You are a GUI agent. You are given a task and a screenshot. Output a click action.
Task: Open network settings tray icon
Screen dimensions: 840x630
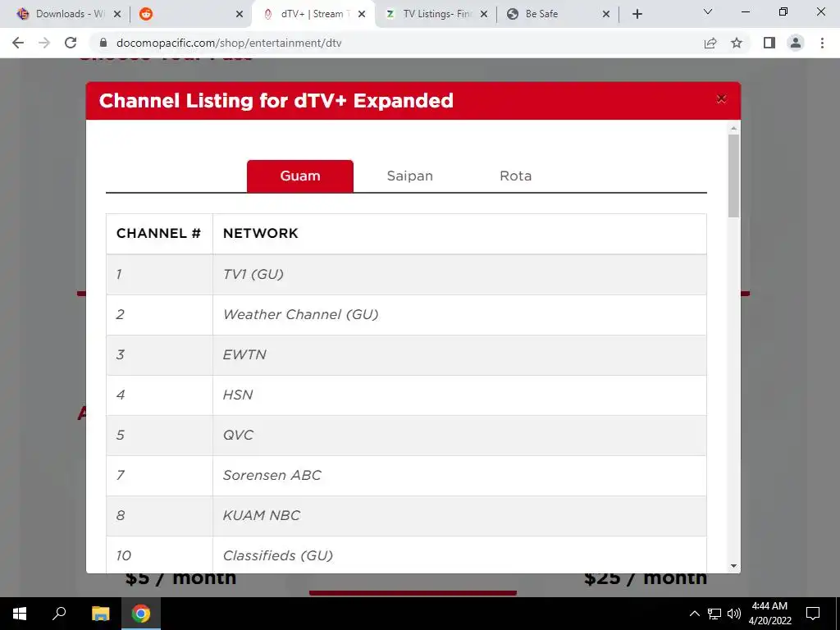[x=714, y=614]
